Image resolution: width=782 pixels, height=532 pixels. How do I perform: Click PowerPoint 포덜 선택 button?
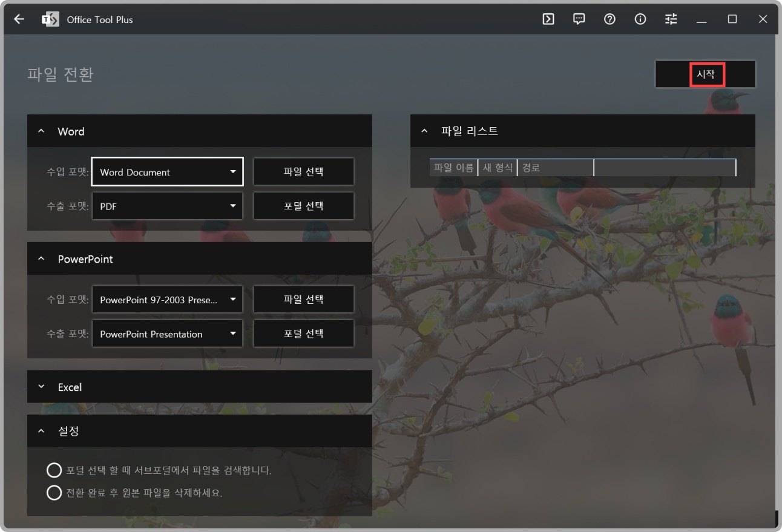pos(304,334)
